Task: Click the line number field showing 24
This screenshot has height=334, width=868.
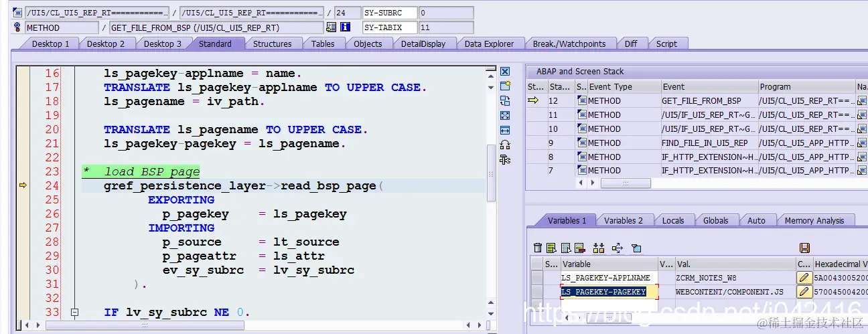Action: coord(346,13)
